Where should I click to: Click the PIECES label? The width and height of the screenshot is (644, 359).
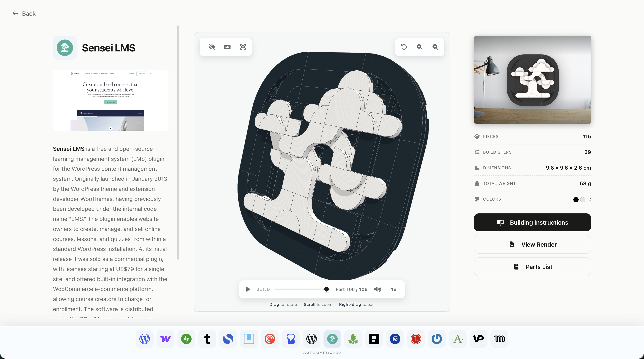(x=490, y=136)
